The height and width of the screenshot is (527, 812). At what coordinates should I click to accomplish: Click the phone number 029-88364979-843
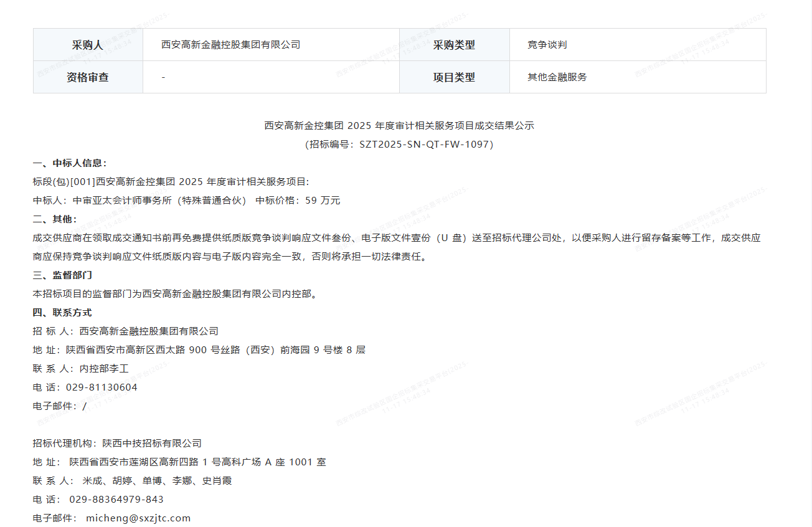(116, 500)
